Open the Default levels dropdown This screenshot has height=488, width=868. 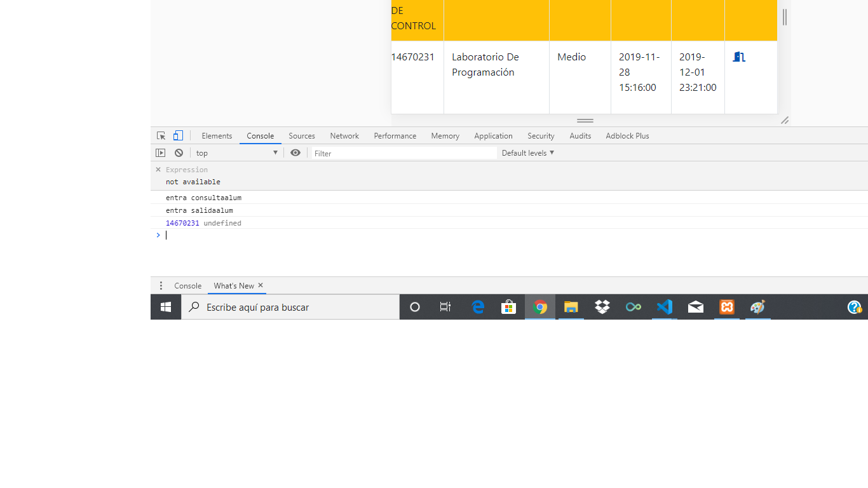pos(528,153)
